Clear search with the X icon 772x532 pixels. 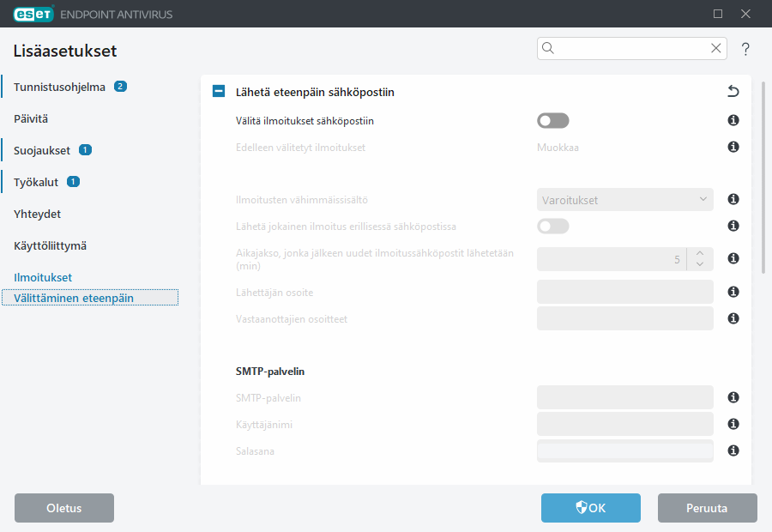coord(716,48)
